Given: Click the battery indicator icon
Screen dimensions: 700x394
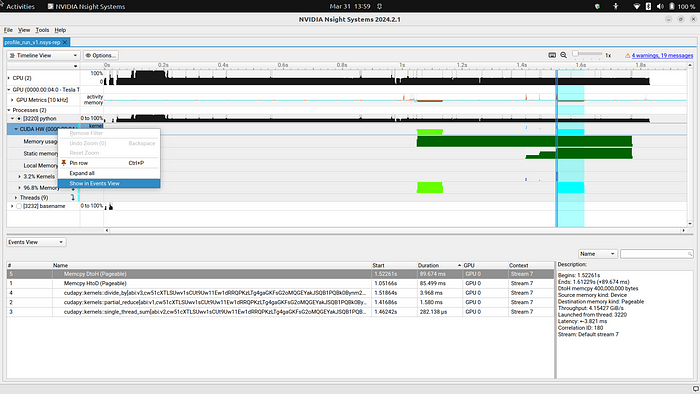Looking at the screenshot, I should (x=672, y=6).
